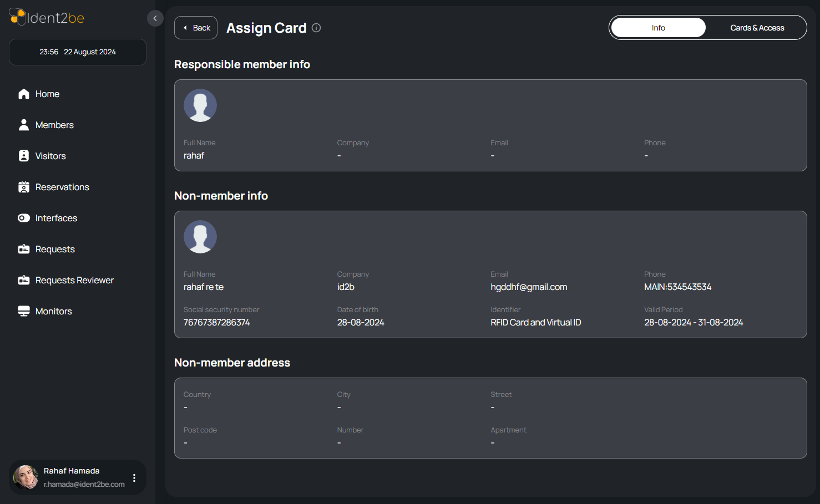This screenshot has width=820, height=504.
Task: Click the Requests Reviewer icon
Action: coord(23,281)
